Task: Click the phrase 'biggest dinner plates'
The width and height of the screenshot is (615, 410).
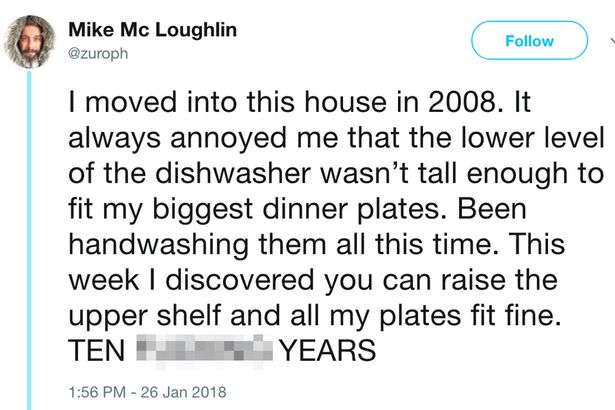Action: pos(300,209)
